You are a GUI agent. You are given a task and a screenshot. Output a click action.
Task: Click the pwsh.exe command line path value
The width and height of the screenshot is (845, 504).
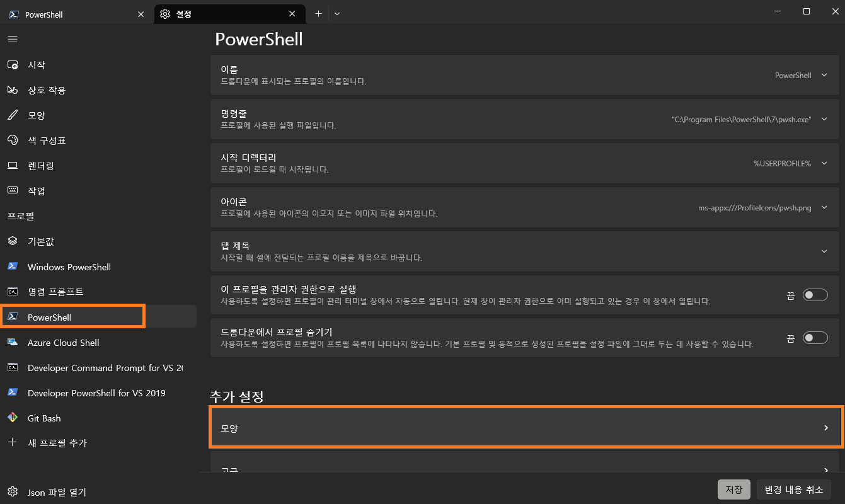coord(741,119)
